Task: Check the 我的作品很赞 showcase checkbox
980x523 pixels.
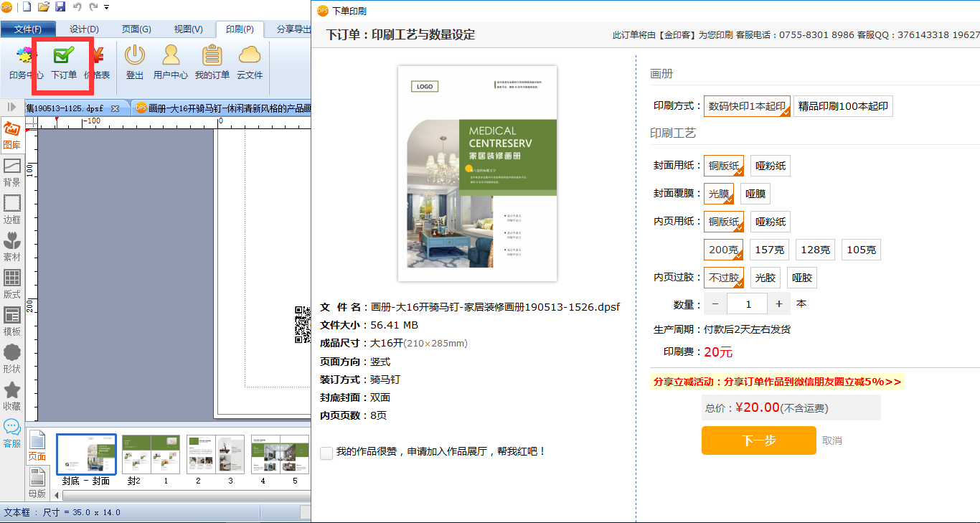Action: [x=326, y=453]
